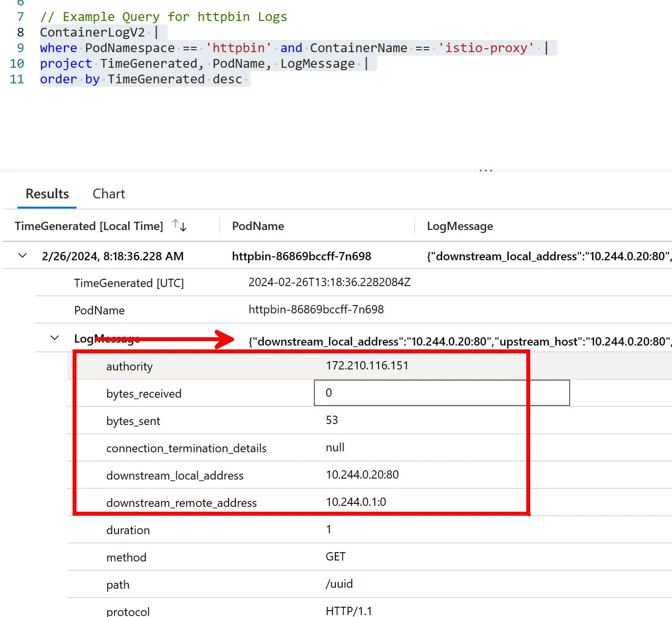The height and width of the screenshot is (617, 672).
Task: Select the Results tab
Action: click(x=47, y=194)
